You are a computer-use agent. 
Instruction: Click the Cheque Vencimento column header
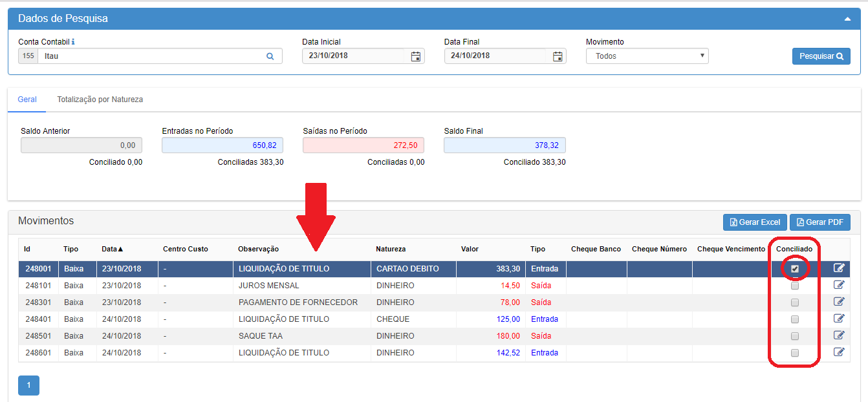tap(731, 249)
